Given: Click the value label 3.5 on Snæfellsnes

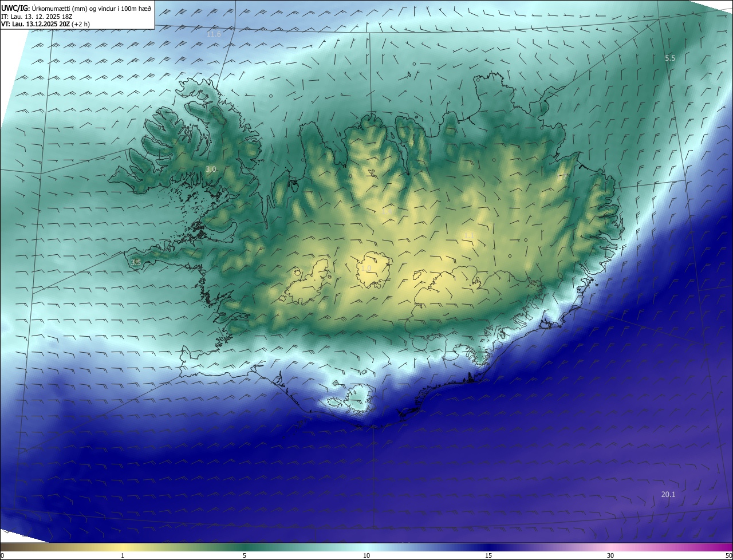Looking at the screenshot, I should tap(136, 262).
